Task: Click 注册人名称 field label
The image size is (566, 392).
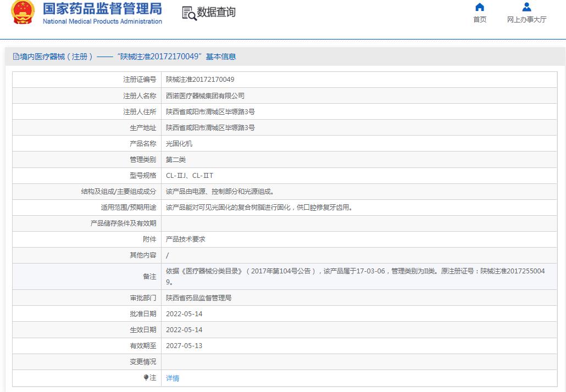Action: pyautogui.click(x=140, y=96)
